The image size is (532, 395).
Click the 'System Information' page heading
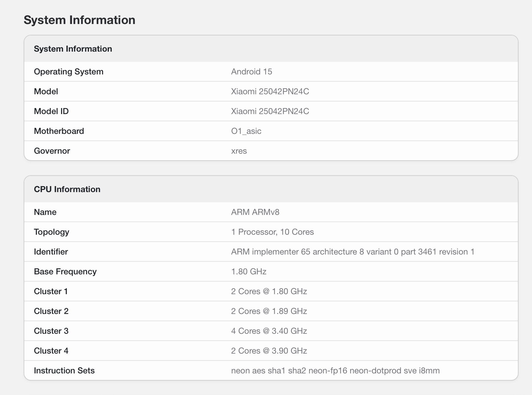coord(79,20)
